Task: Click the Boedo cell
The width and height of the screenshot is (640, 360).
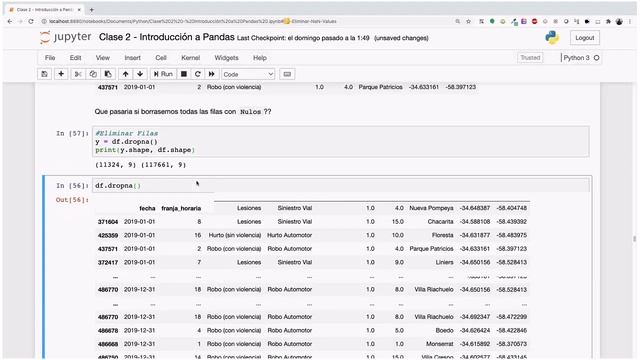Action: pos(444,330)
